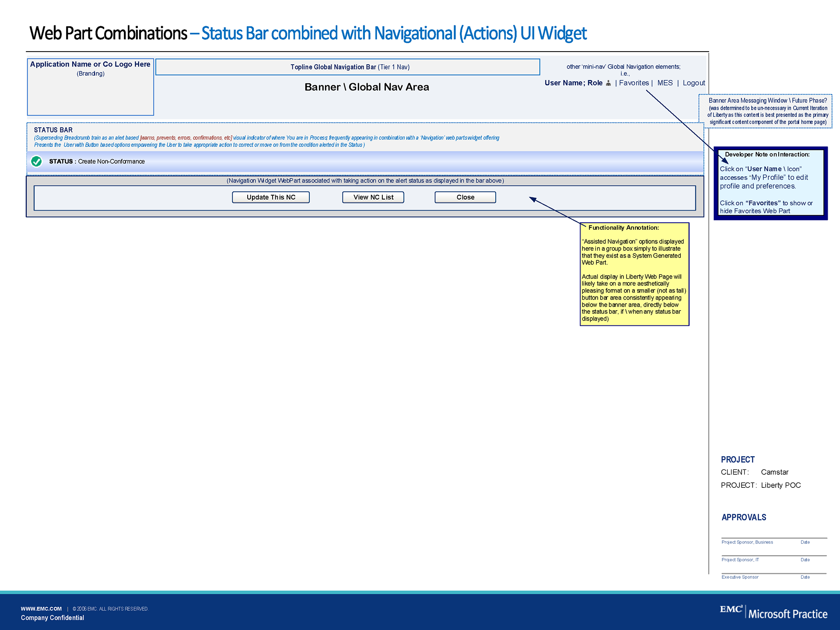Screen dimensions: 840x630
Task: Click the Banner \ Global Nav Area heading
Action: pyautogui.click(x=367, y=87)
